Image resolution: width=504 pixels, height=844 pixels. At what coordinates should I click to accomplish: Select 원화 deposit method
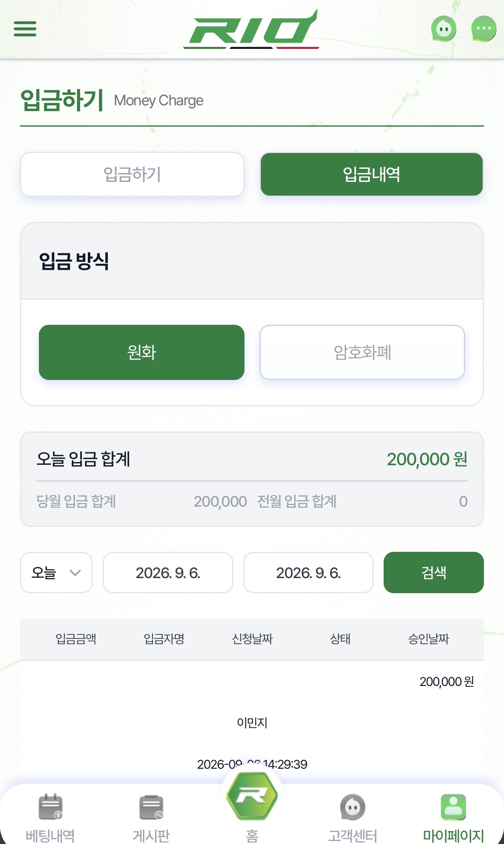coord(142,352)
